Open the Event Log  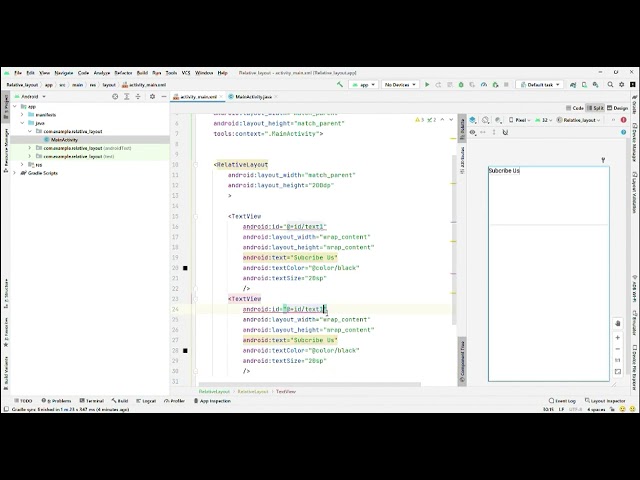pos(562,401)
